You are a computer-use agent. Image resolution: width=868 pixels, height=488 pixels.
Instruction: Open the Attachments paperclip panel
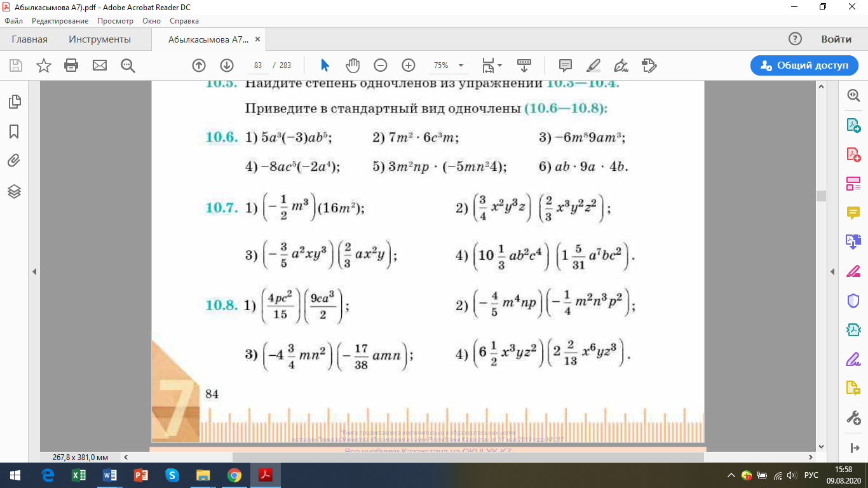coord(14,161)
